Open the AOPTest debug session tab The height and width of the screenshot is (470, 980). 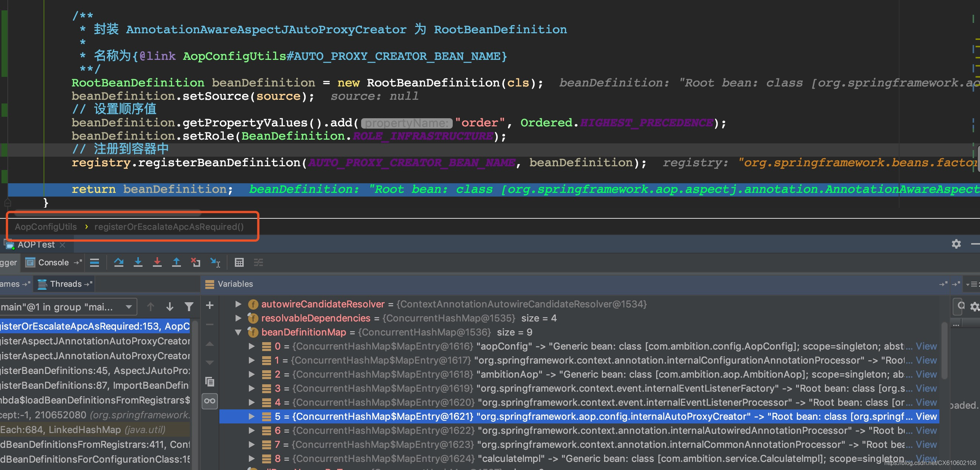pos(36,245)
